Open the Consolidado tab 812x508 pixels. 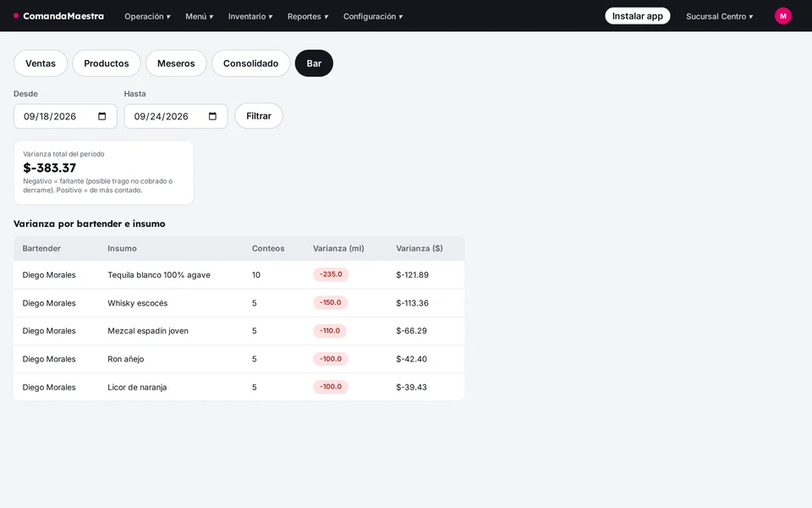(x=250, y=63)
